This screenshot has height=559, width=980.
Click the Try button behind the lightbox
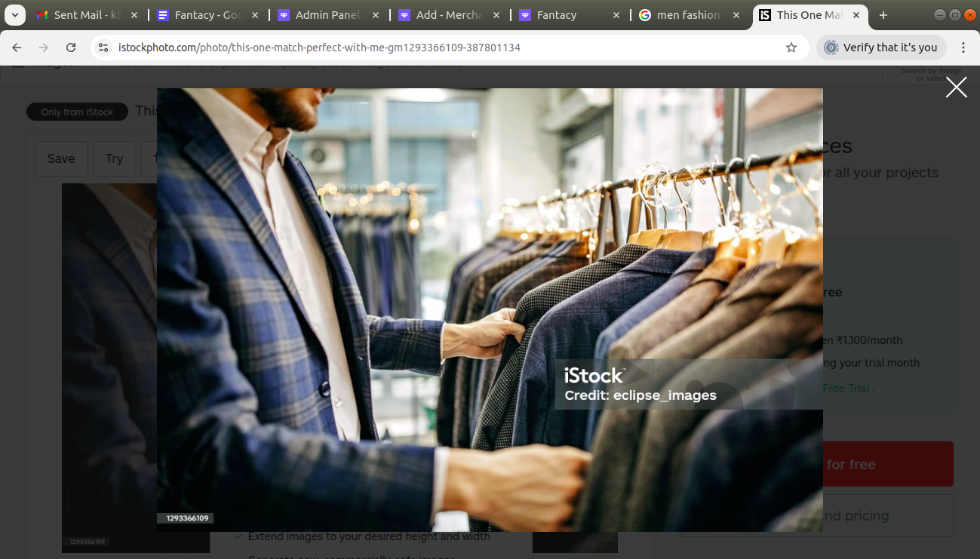point(114,158)
